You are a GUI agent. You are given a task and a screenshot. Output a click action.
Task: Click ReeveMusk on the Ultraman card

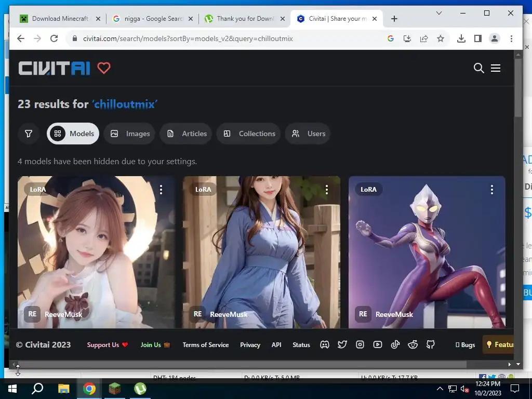(394, 314)
